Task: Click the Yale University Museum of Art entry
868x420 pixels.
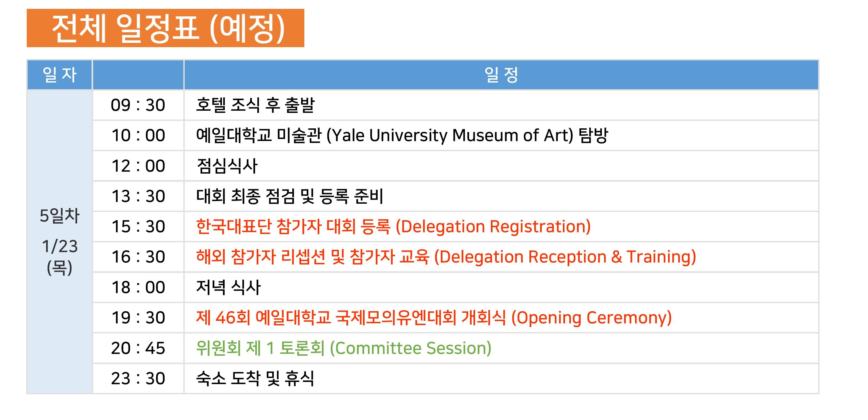Action: pos(402,135)
